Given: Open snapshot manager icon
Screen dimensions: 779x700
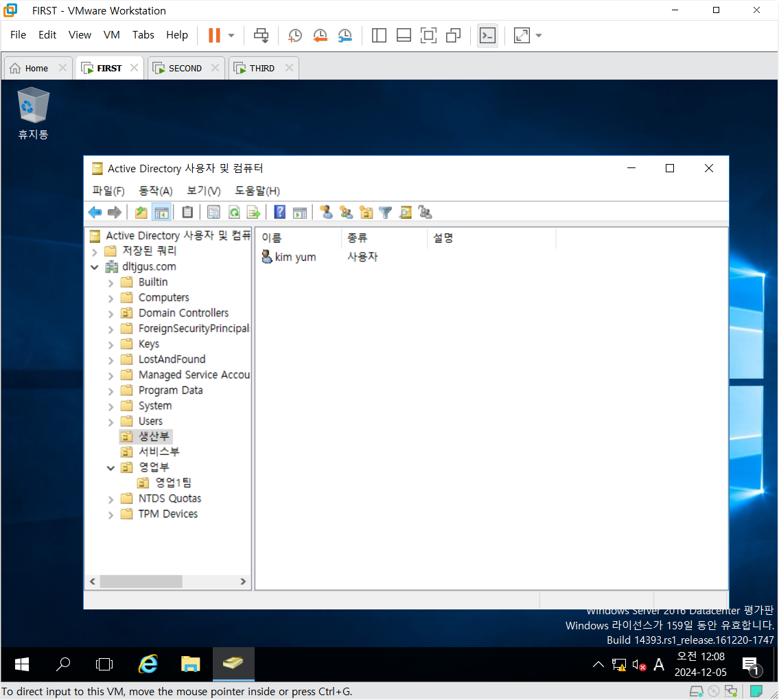Looking at the screenshot, I should point(345,35).
